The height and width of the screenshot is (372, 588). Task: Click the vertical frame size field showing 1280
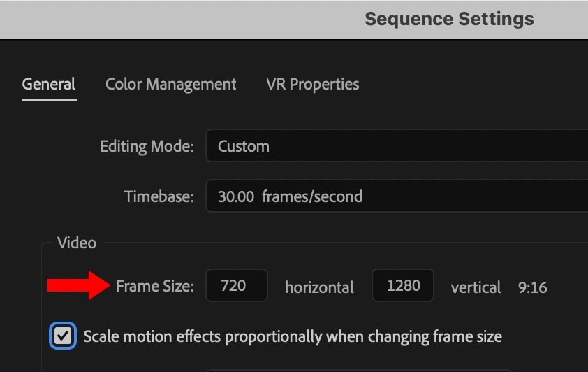(402, 286)
